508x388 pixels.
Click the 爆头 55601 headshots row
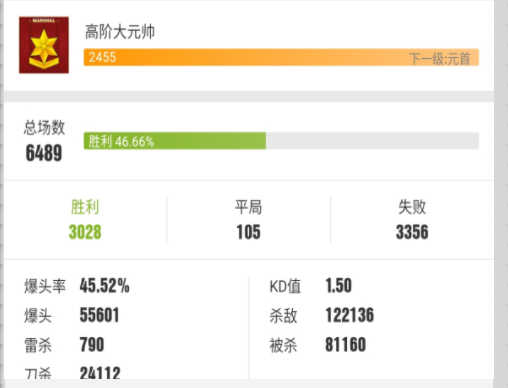click(71, 315)
